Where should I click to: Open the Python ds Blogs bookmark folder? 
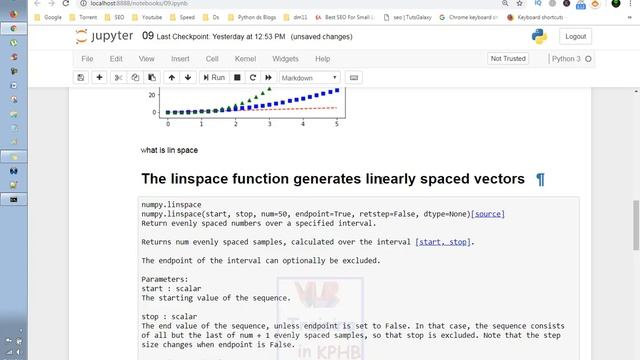pos(252,18)
